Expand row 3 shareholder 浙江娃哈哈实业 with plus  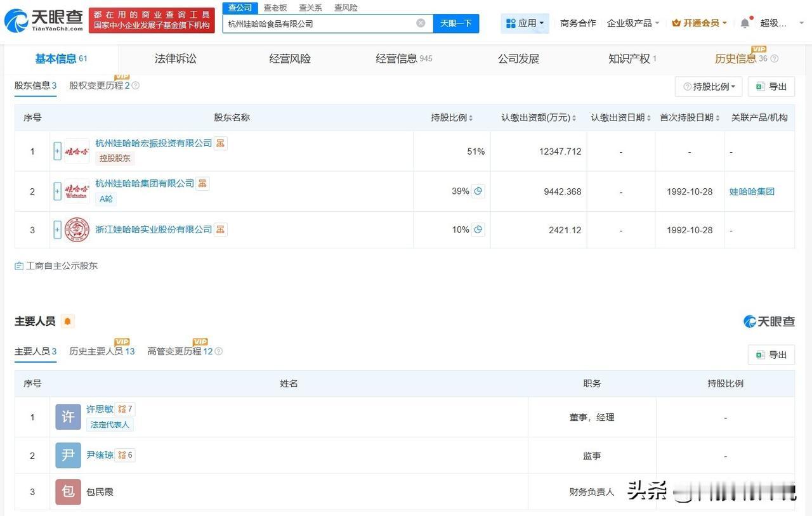click(57, 229)
